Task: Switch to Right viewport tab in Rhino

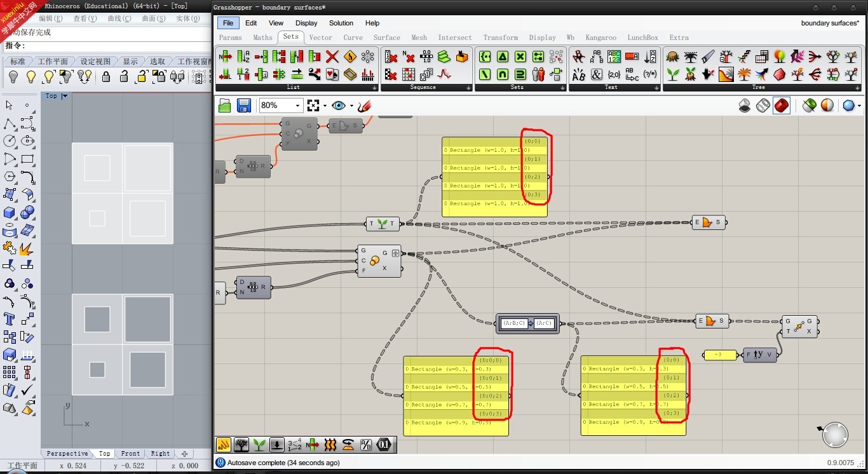Action: click(160, 454)
